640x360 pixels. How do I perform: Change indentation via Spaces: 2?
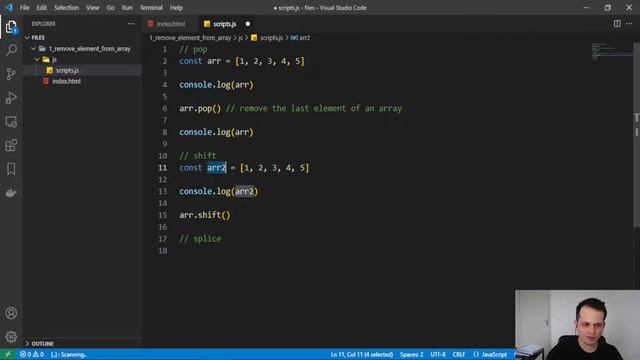coord(411,354)
